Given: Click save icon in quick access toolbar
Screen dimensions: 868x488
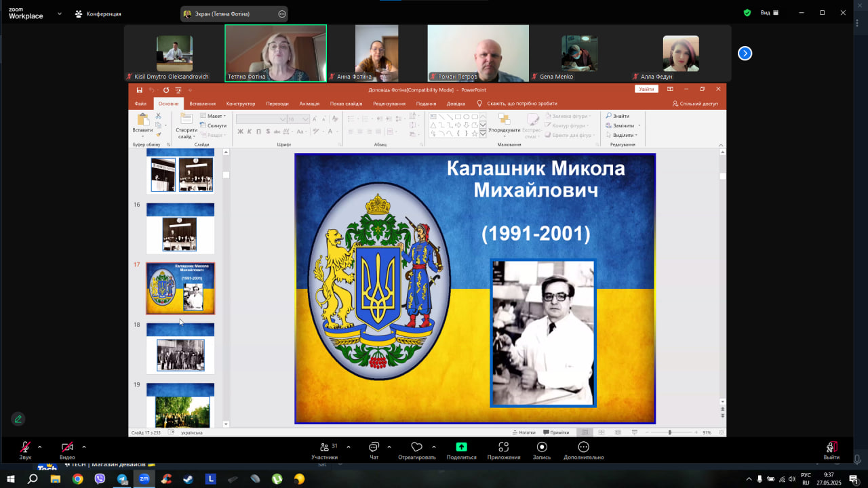Looking at the screenshot, I should [x=139, y=89].
